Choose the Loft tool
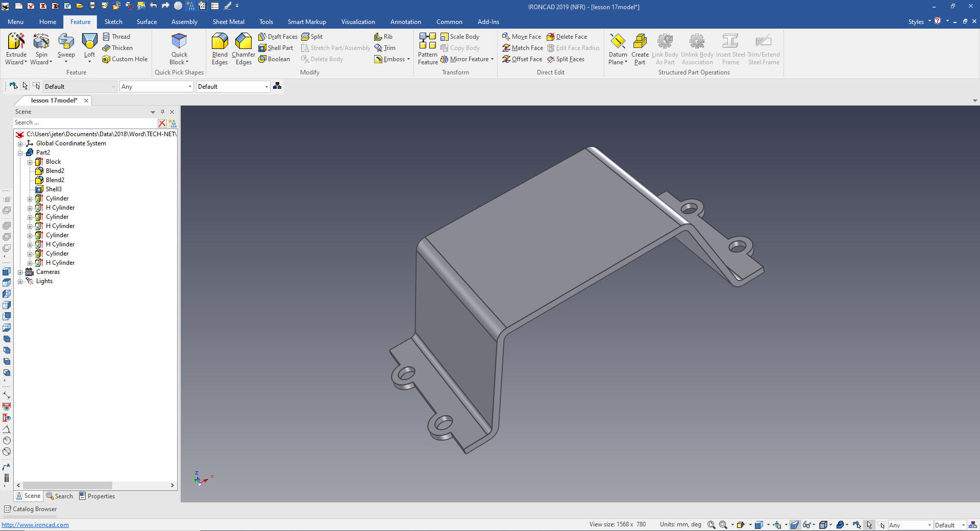This screenshot has width=980, height=531. [x=89, y=49]
